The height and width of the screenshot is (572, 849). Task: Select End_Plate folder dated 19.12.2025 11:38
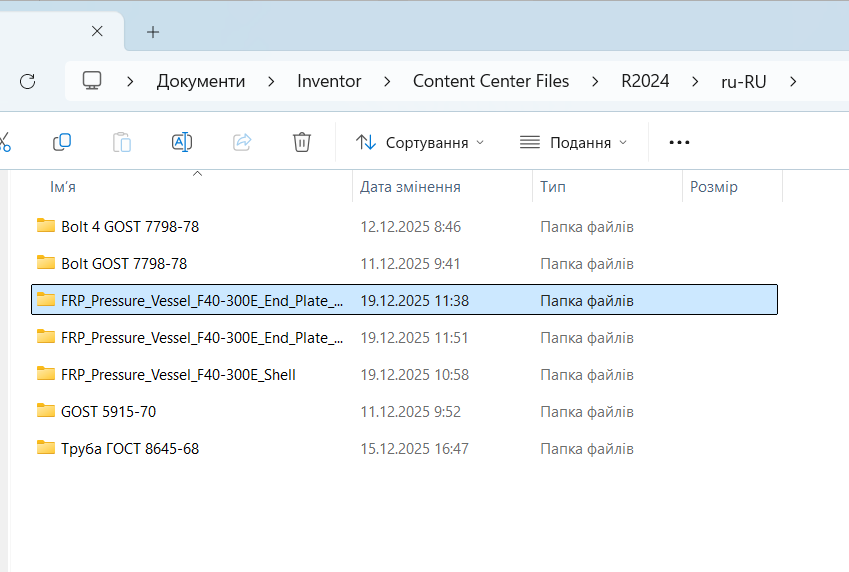click(x=404, y=300)
